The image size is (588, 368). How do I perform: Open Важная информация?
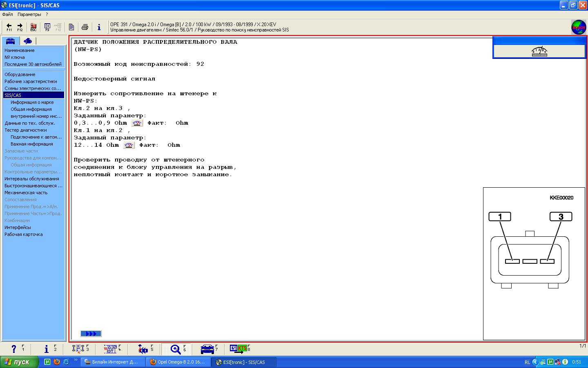(x=32, y=144)
